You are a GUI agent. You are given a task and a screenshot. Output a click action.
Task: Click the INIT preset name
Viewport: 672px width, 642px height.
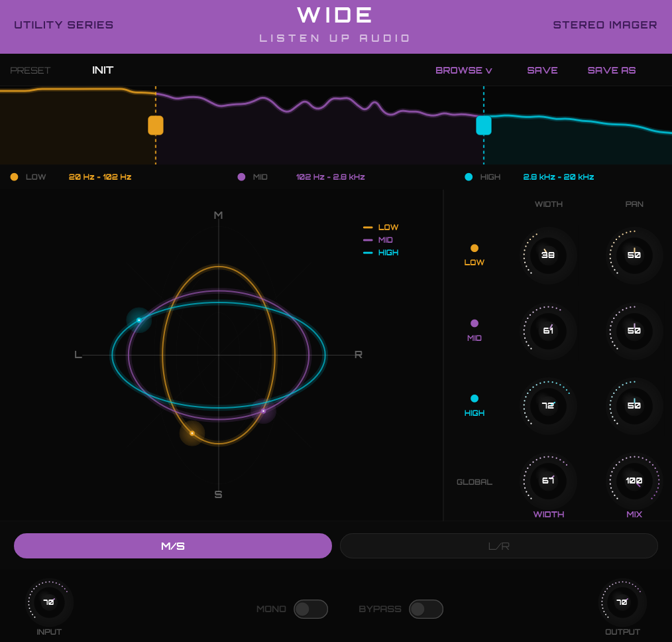pyautogui.click(x=103, y=70)
